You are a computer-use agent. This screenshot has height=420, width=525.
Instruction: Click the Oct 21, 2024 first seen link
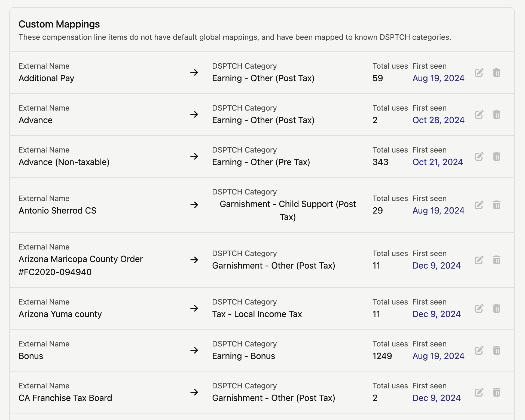(438, 162)
